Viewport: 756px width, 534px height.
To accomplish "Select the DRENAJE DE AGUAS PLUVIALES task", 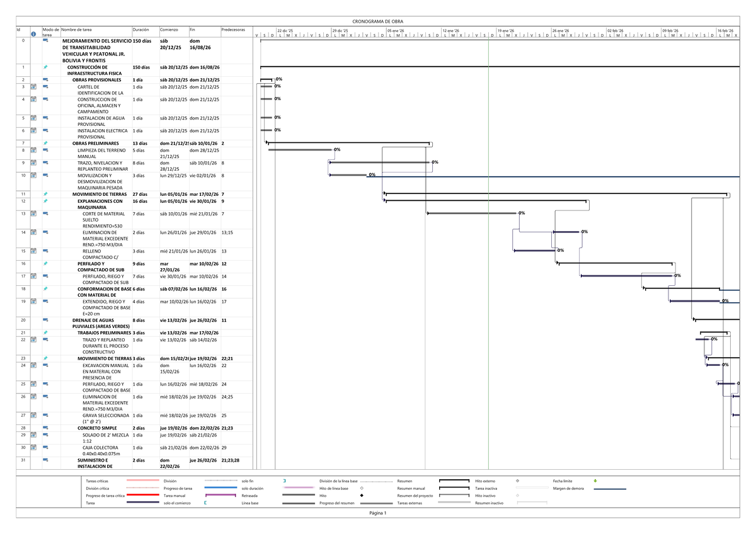I will click(x=94, y=323).
